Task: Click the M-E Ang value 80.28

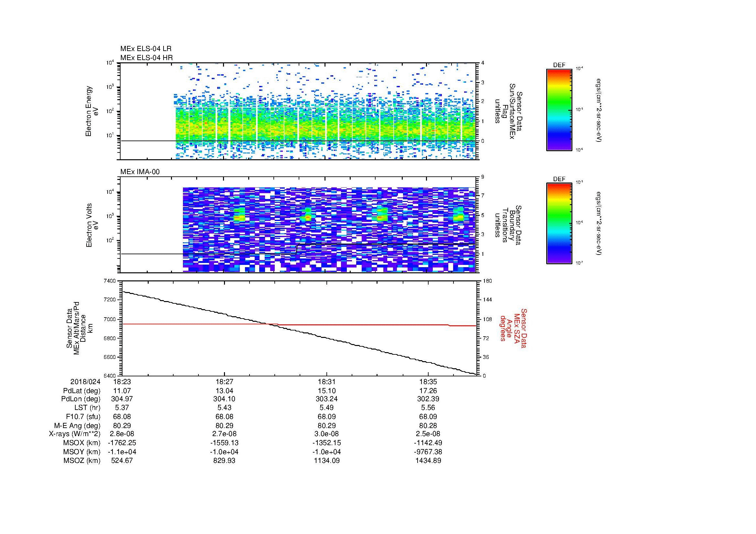Action: (x=428, y=425)
